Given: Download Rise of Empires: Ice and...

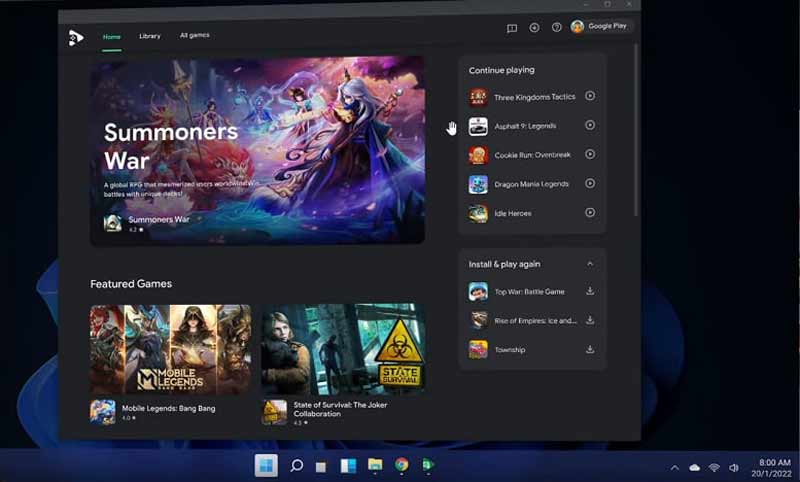Looking at the screenshot, I should click(590, 320).
